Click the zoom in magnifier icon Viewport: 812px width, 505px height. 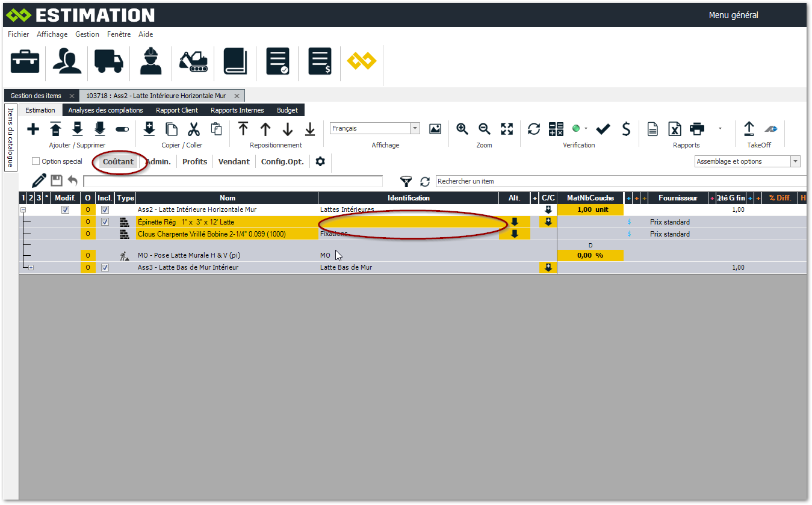(x=462, y=129)
